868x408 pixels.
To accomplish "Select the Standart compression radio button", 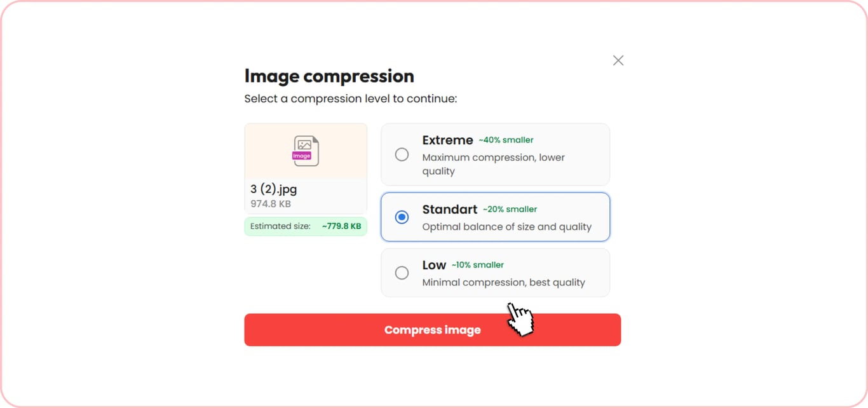I will pos(402,217).
